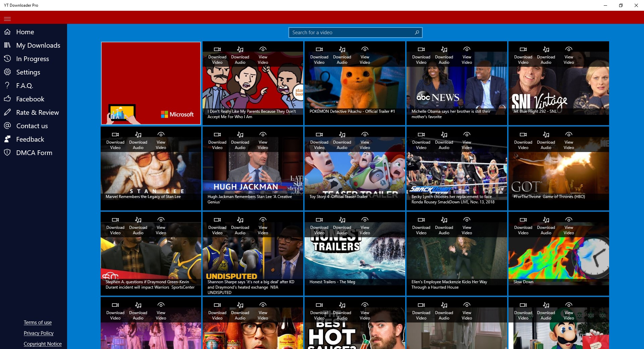Click the In Progress clock icon
Screen dimensions: 644x349
[x=7, y=59]
